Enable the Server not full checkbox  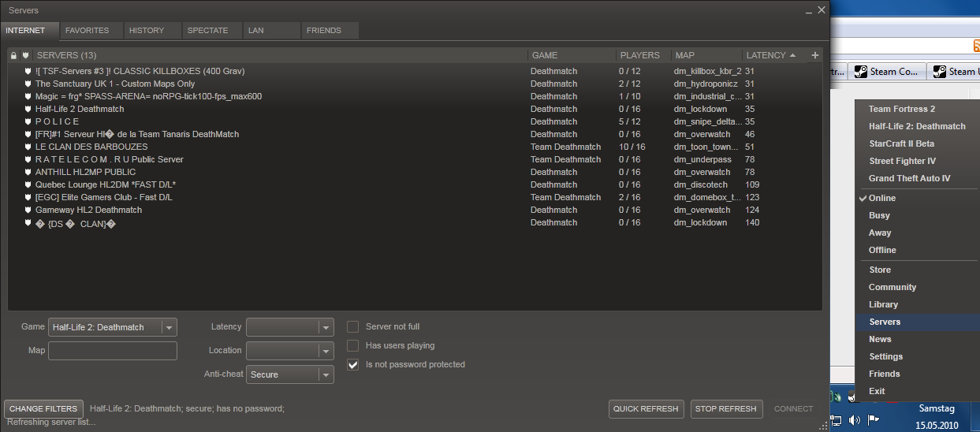(x=353, y=326)
